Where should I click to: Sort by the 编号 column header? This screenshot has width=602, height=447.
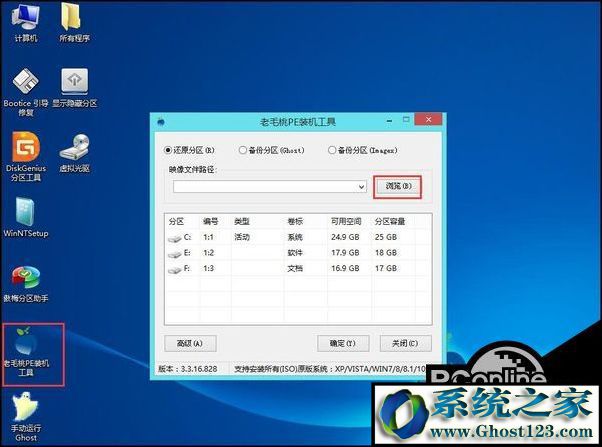210,221
